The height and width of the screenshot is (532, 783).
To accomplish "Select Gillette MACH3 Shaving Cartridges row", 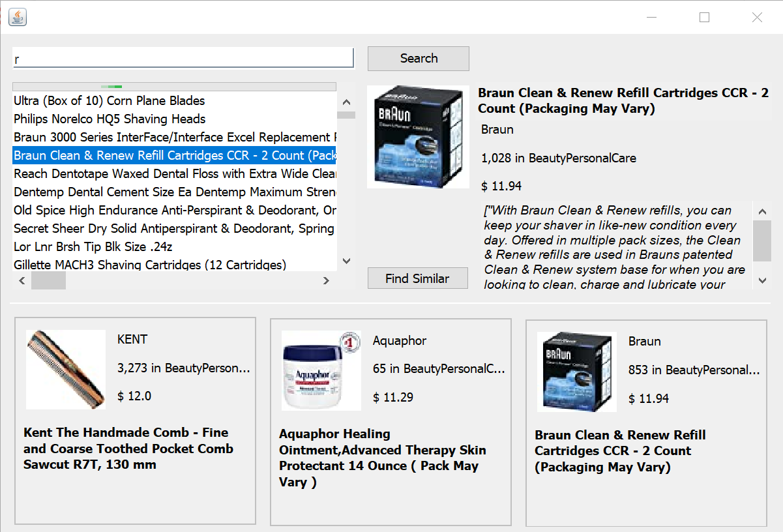I will 175,265.
